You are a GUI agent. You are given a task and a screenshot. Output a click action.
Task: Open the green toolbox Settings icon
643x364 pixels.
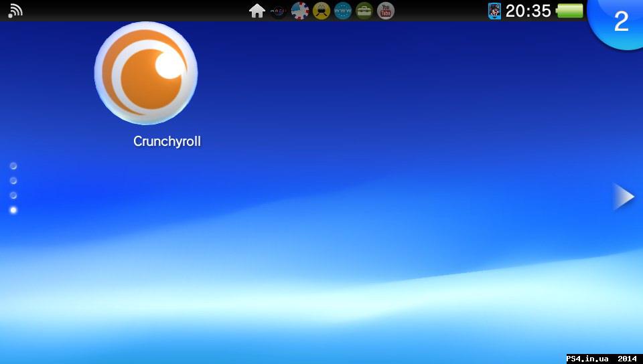[x=364, y=11]
